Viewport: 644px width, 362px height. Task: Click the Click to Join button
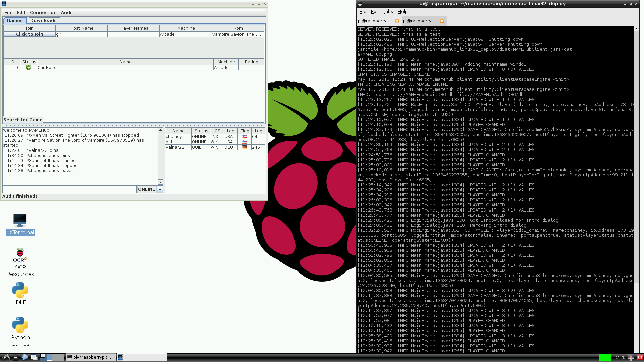tap(30, 34)
